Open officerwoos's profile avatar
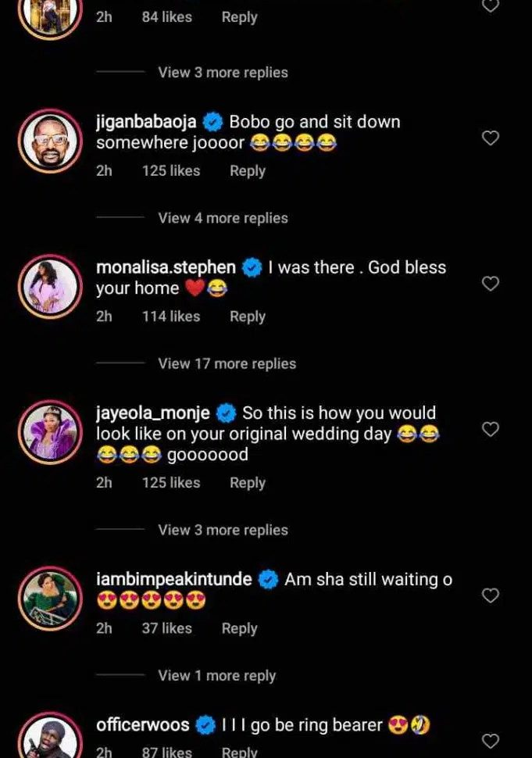Screen dimensions: 532x758 coord(50,738)
